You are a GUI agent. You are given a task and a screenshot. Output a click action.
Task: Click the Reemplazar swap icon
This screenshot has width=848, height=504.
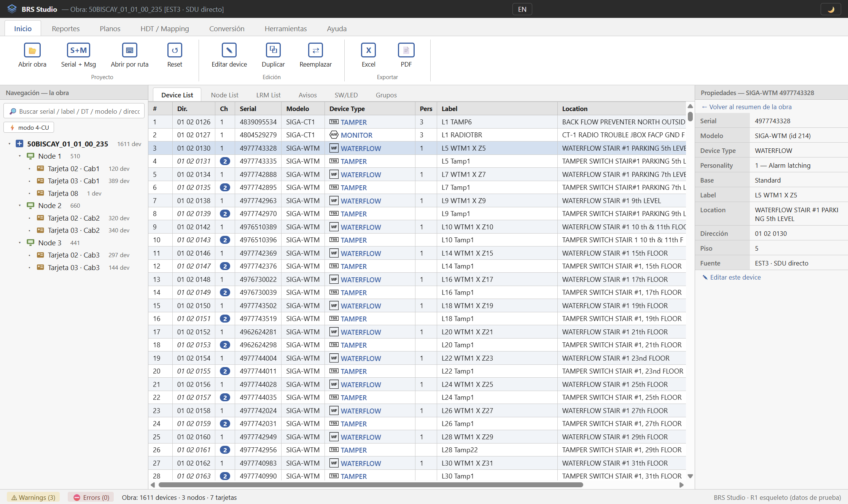click(x=315, y=50)
